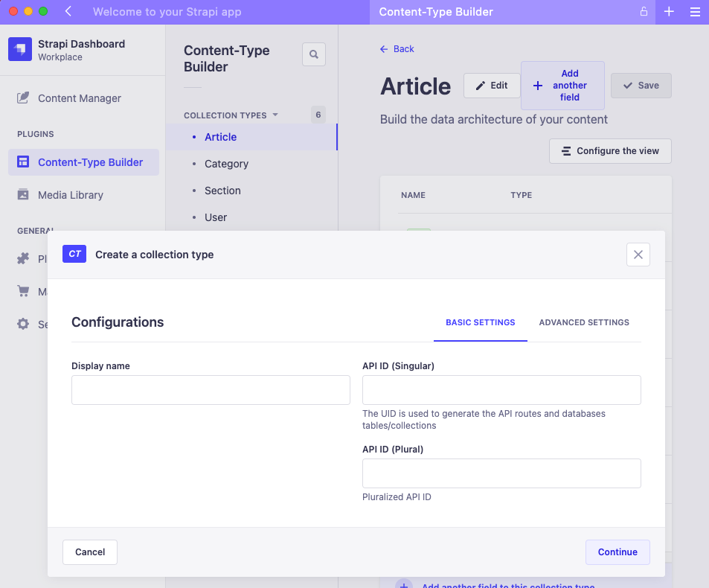This screenshot has height=588, width=709.
Task: Click the NAME column header
Action: [x=414, y=195]
